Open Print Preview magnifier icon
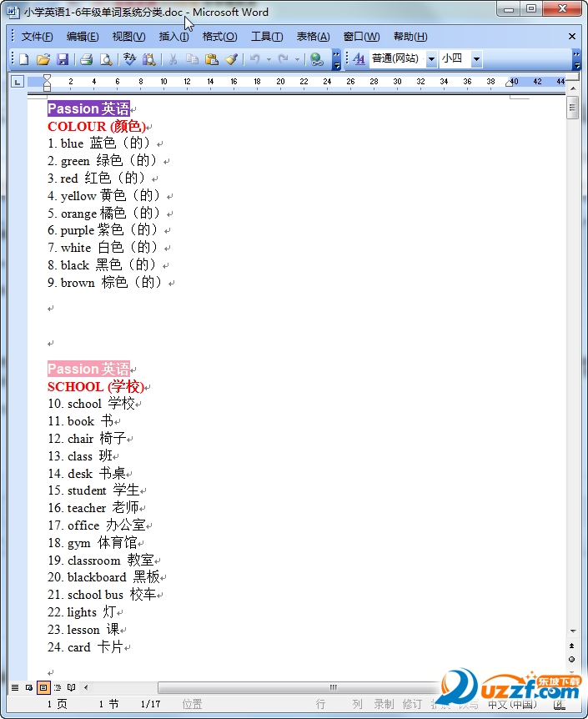 [x=106, y=59]
